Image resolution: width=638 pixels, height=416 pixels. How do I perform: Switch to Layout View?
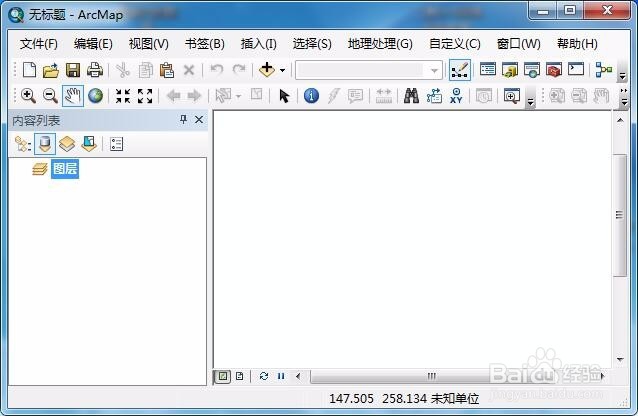coord(240,376)
